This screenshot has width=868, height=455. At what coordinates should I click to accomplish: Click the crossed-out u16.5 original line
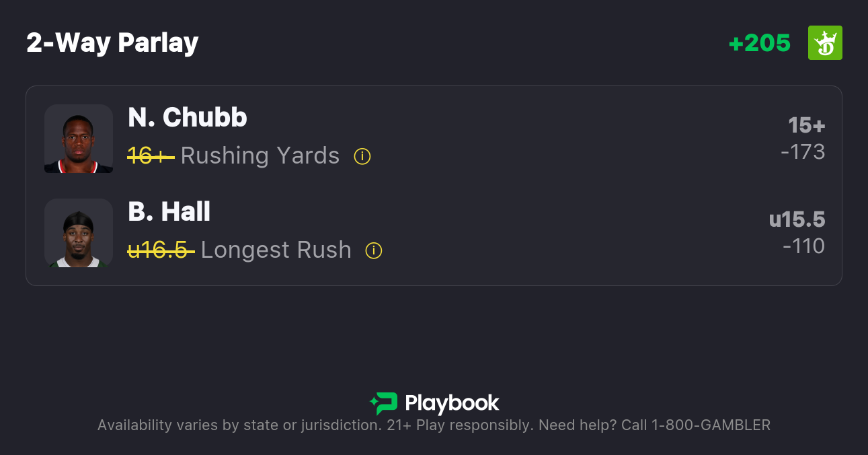pyautogui.click(x=161, y=250)
